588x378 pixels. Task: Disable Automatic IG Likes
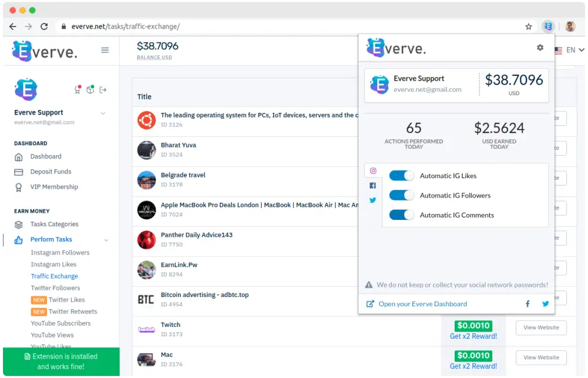coord(402,176)
